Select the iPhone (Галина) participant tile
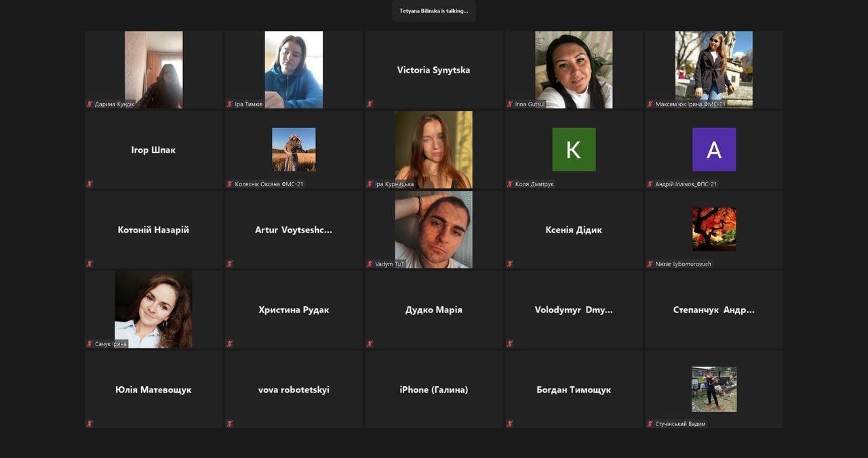The width and height of the screenshot is (868, 458). point(433,390)
